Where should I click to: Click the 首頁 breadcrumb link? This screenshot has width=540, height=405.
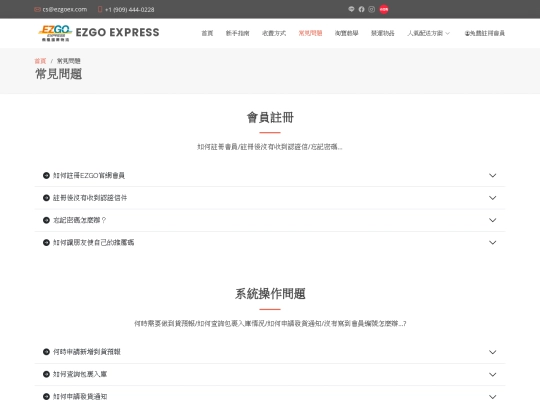(x=40, y=61)
